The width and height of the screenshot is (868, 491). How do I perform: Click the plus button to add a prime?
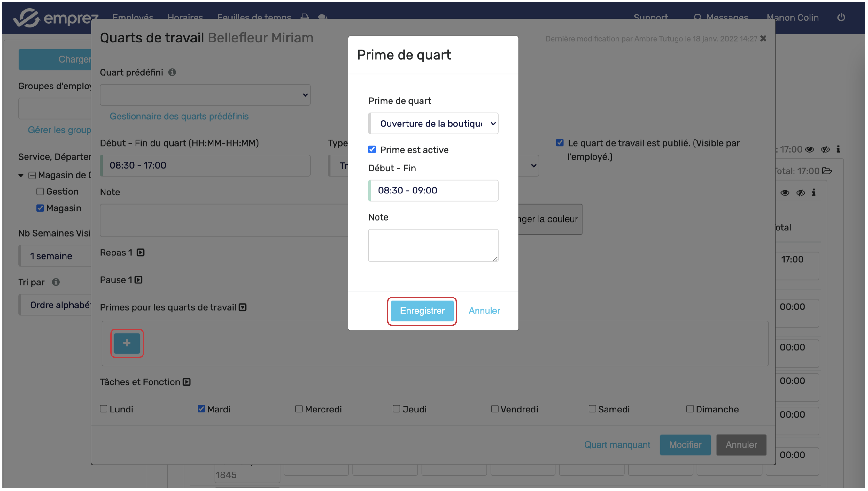[x=127, y=343]
